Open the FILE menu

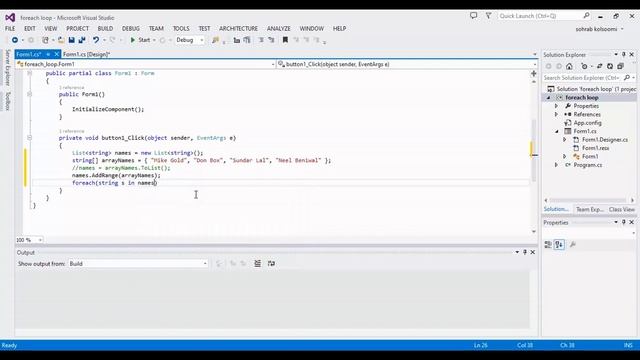[10, 29]
